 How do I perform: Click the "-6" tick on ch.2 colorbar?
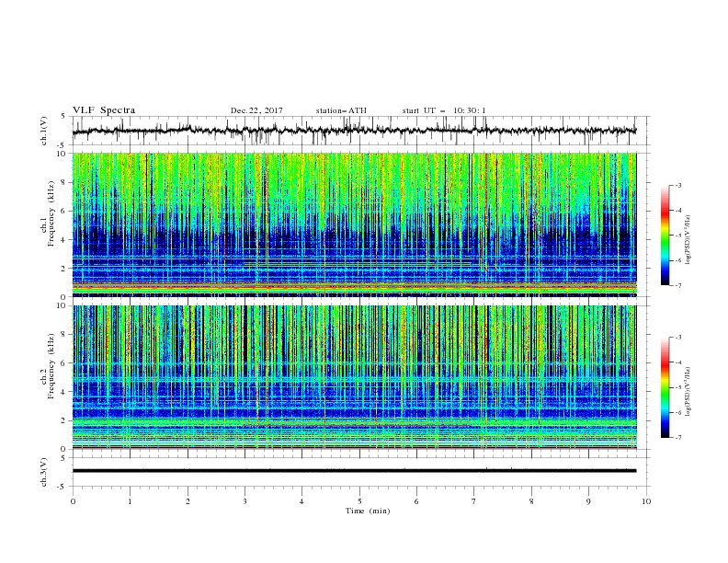click(678, 412)
